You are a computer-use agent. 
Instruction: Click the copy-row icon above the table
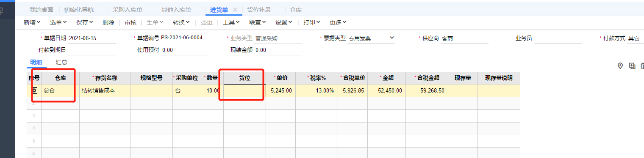pyautogui.click(x=632, y=65)
